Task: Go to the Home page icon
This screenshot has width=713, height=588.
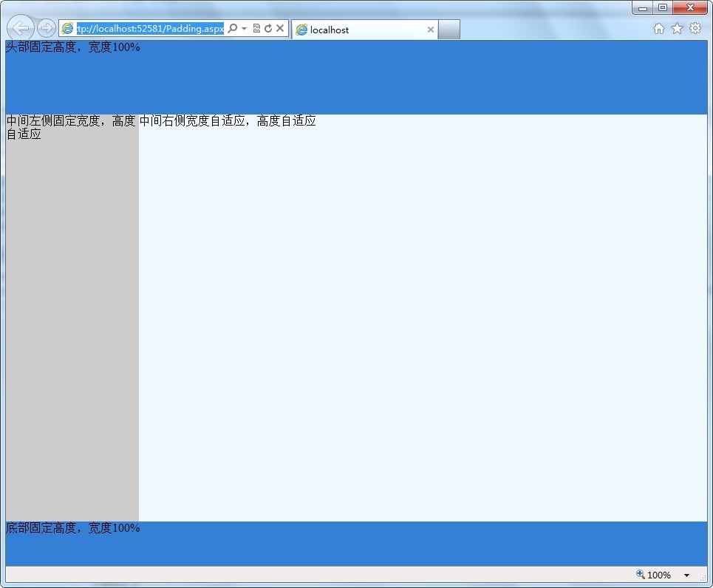Action: 659,29
